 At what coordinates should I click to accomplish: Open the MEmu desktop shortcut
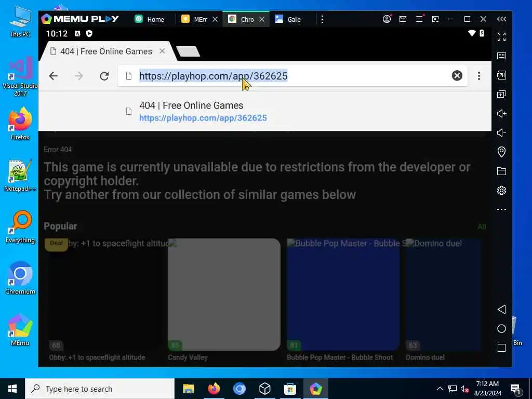20,330
